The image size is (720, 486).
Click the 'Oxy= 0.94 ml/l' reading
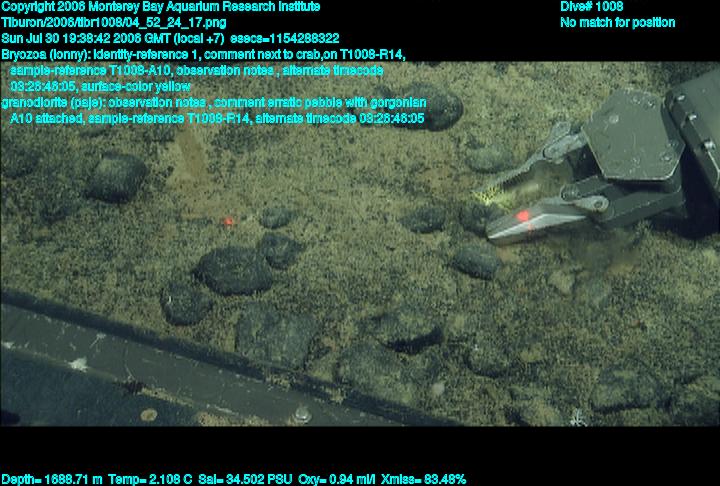point(337,480)
